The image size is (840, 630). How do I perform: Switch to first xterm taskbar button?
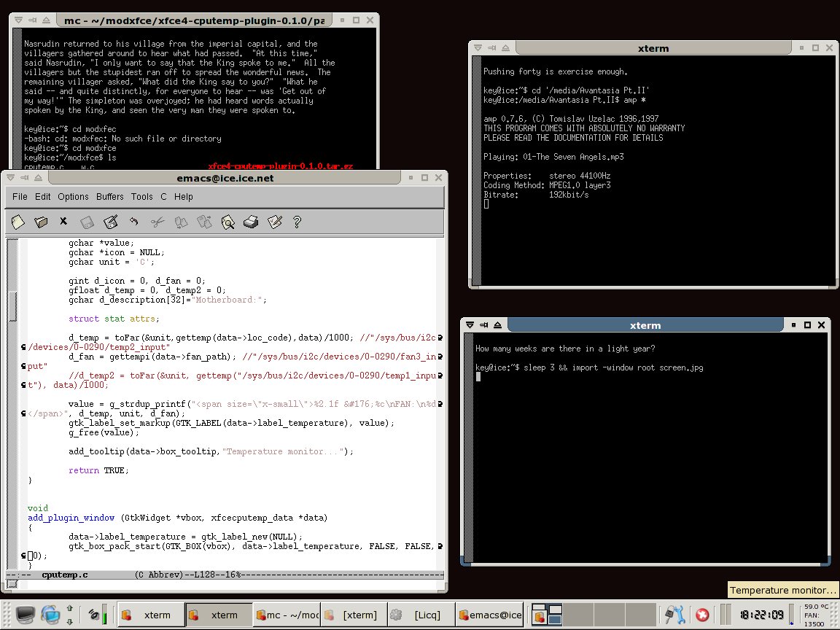click(151, 615)
